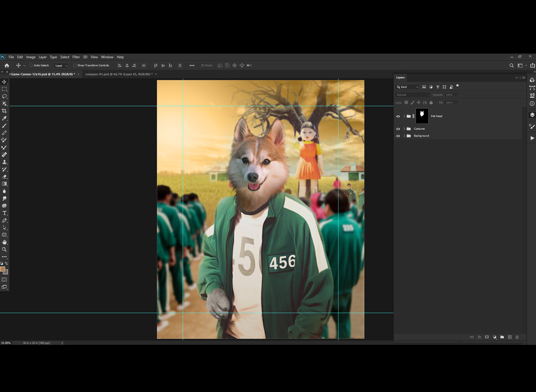
Task: Click the Lock transparent pixels icon
Action: pos(406,102)
